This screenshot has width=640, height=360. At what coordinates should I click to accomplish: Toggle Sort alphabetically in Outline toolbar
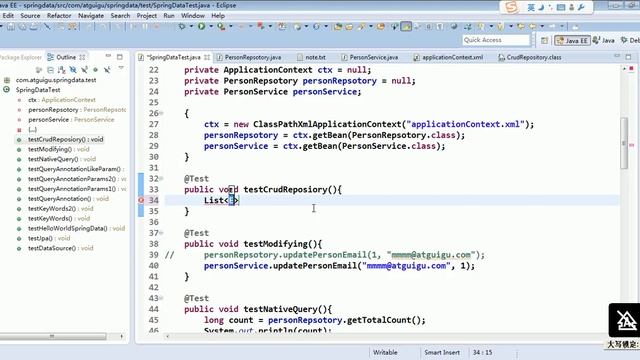click(61, 70)
